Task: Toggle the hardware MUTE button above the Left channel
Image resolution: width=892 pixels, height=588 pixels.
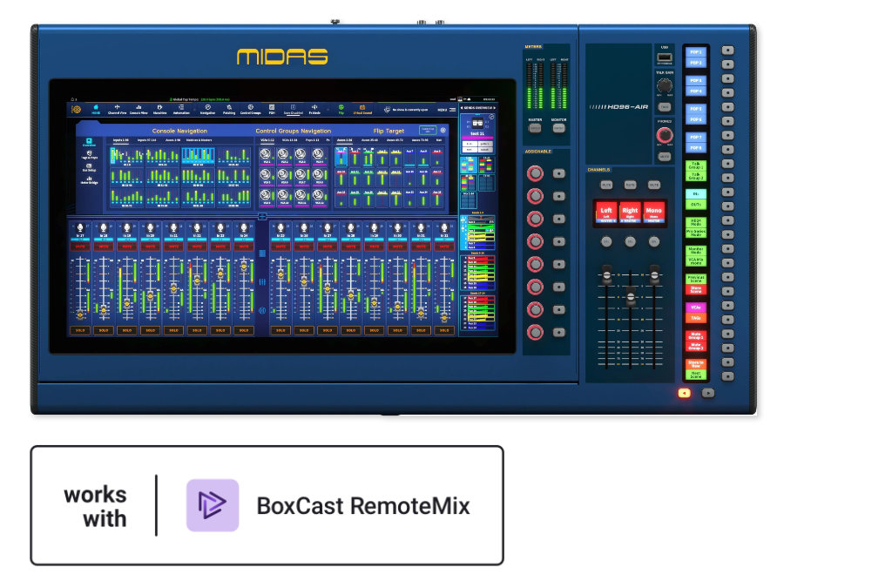Action: [606, 185]
